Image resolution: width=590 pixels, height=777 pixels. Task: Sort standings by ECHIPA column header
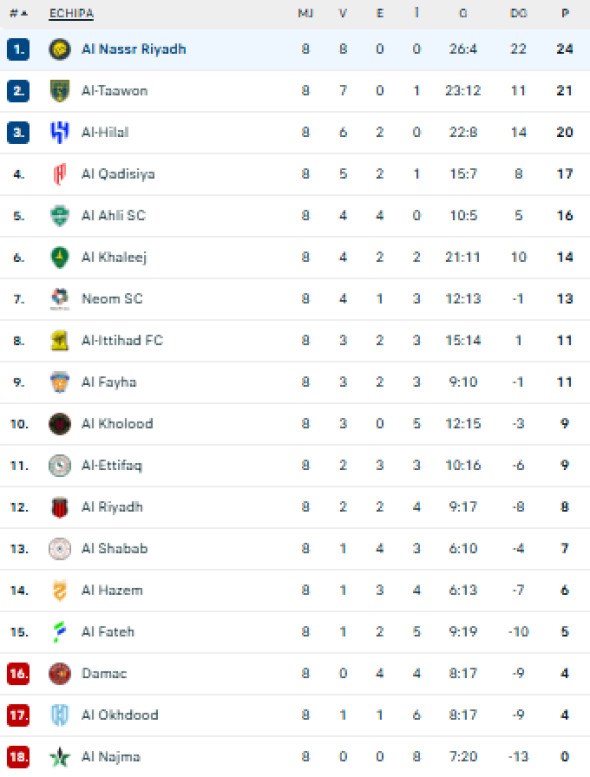pyautogui.click(x=71, y=13)
